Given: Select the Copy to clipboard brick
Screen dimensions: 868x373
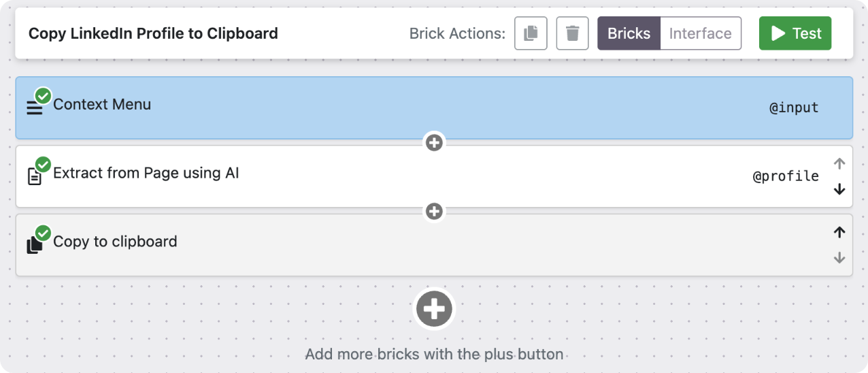Looking at the screenshot, I should click(x=408, y=245).
